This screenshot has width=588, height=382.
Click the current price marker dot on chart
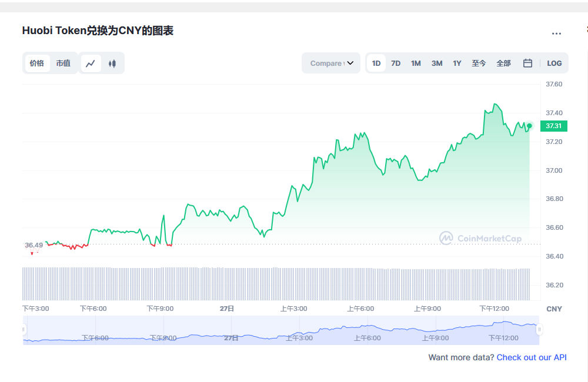click(529, 126)
